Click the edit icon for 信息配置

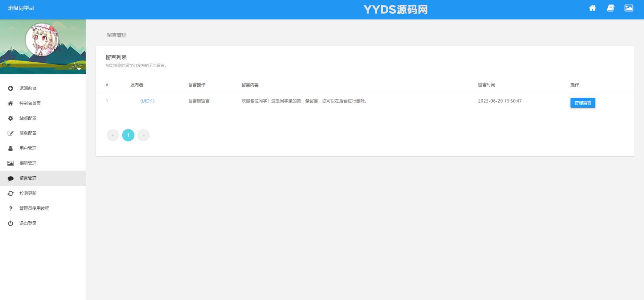[x=11, y=133]
